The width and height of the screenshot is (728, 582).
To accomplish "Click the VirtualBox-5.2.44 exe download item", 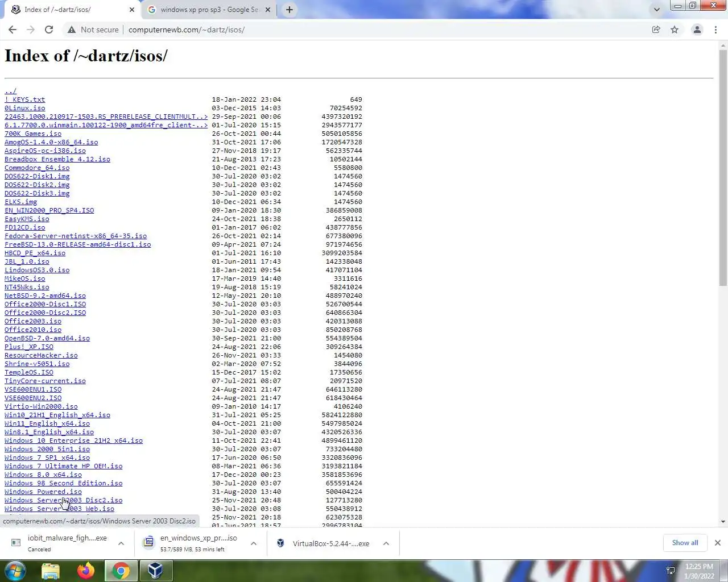I will pyautogui.click(x=324, y=543).
